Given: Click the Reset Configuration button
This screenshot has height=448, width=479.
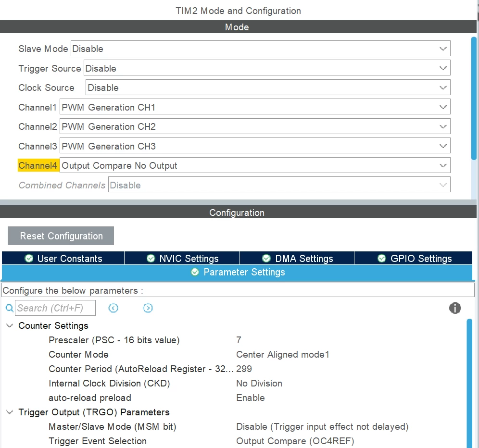Looking at the screenshot, I should point(61,236).
